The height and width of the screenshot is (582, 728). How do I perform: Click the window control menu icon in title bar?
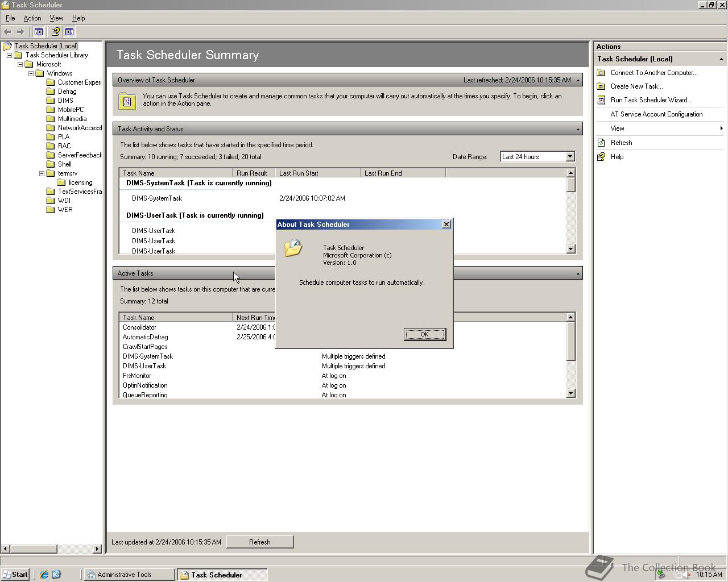click(x=5, y=5)
